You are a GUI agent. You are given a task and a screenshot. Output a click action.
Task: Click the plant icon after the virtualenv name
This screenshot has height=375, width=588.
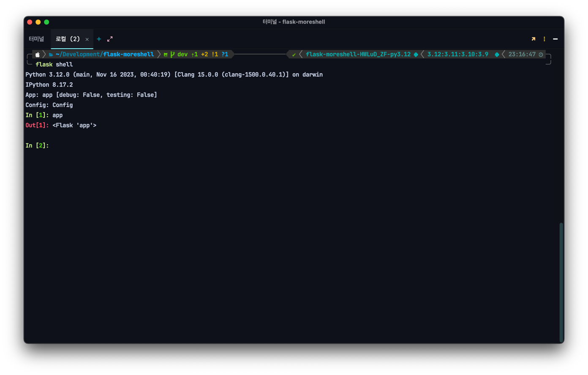pyautogui.click(x=416, y=54)
